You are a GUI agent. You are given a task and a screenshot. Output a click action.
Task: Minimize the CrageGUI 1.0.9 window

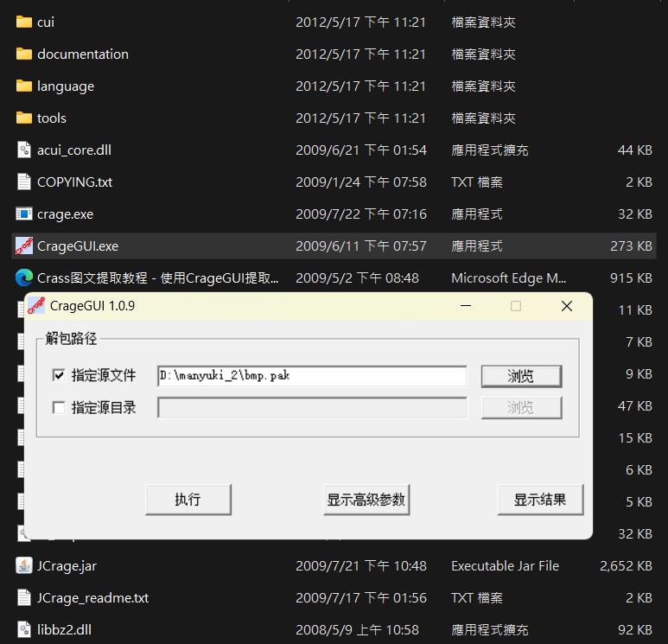466,306
